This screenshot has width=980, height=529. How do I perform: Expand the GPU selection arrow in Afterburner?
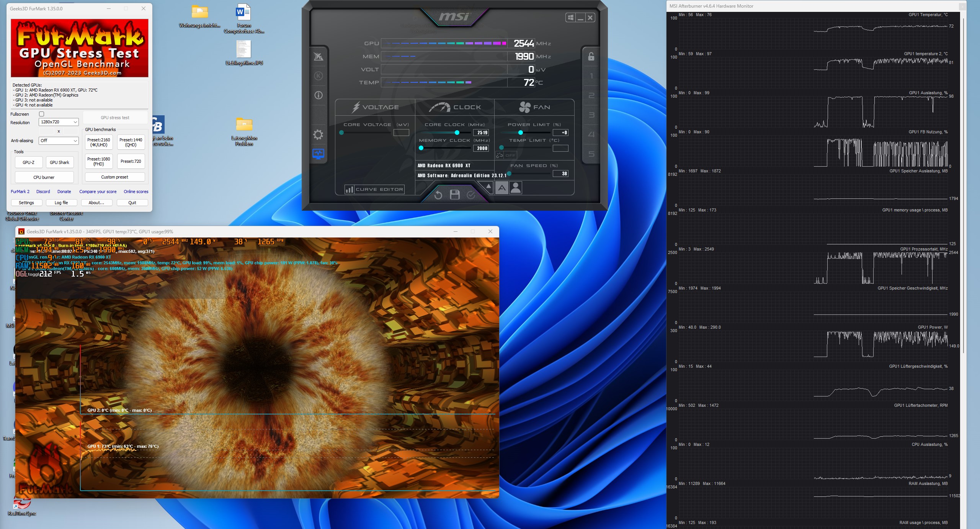click(x=488, y=186)
